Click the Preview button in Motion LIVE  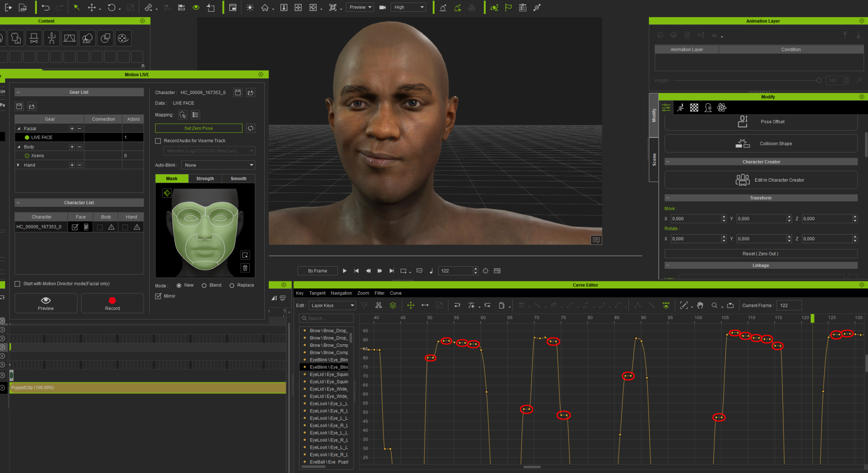[x=46, y=303]
